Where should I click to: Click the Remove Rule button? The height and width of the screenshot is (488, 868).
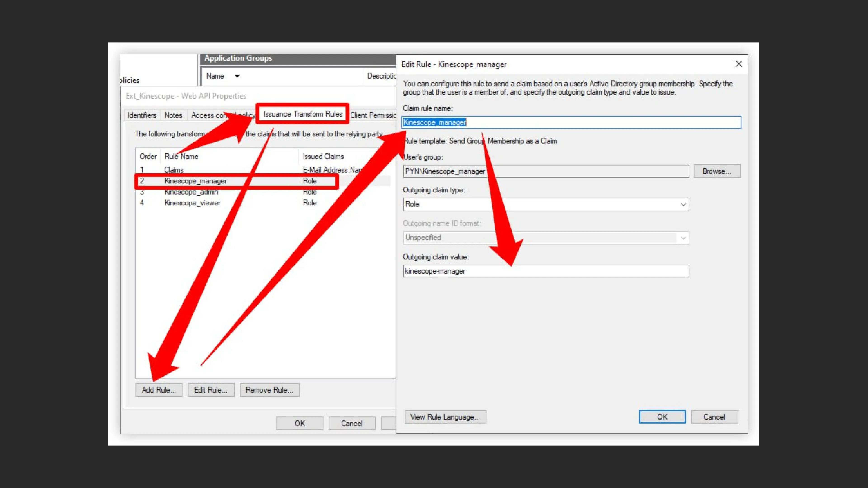269,390
